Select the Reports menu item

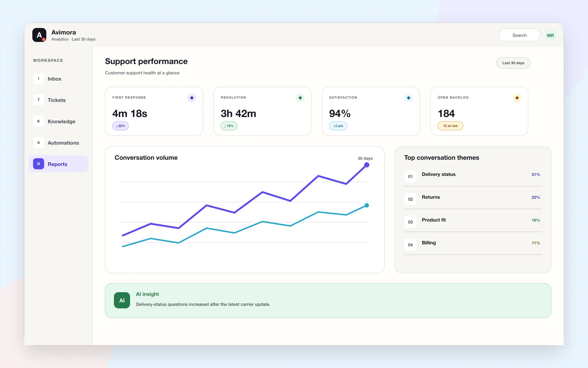pyautogui.click(x=58, y=164)
